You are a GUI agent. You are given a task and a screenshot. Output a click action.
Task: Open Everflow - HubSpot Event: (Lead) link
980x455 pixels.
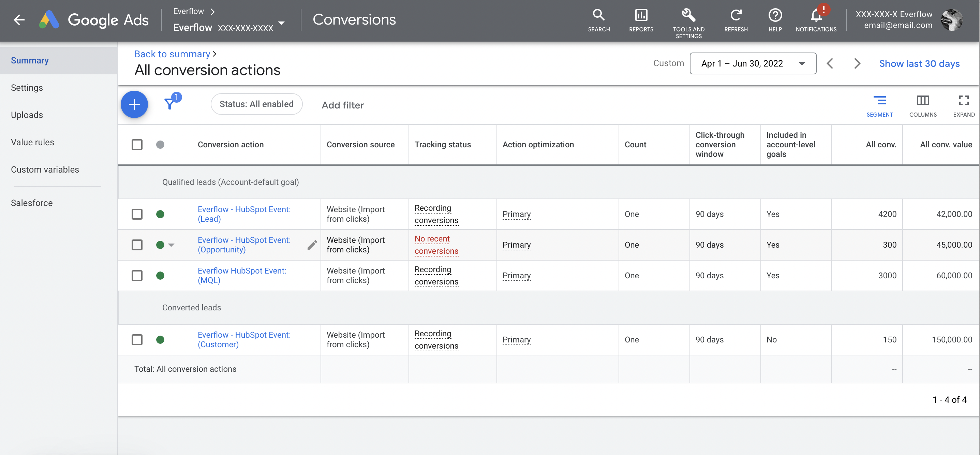(x=244, y=214)
